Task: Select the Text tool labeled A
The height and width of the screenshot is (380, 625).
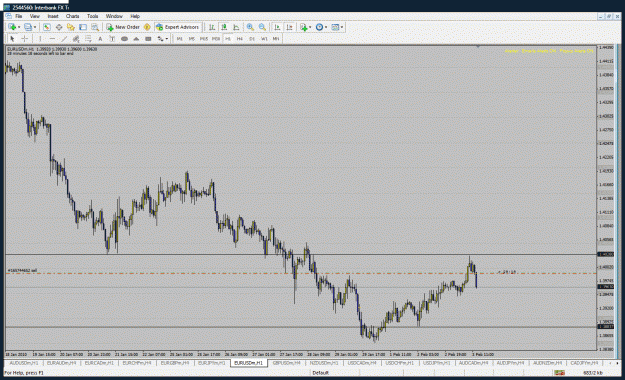Action: [x=100, y=39]
